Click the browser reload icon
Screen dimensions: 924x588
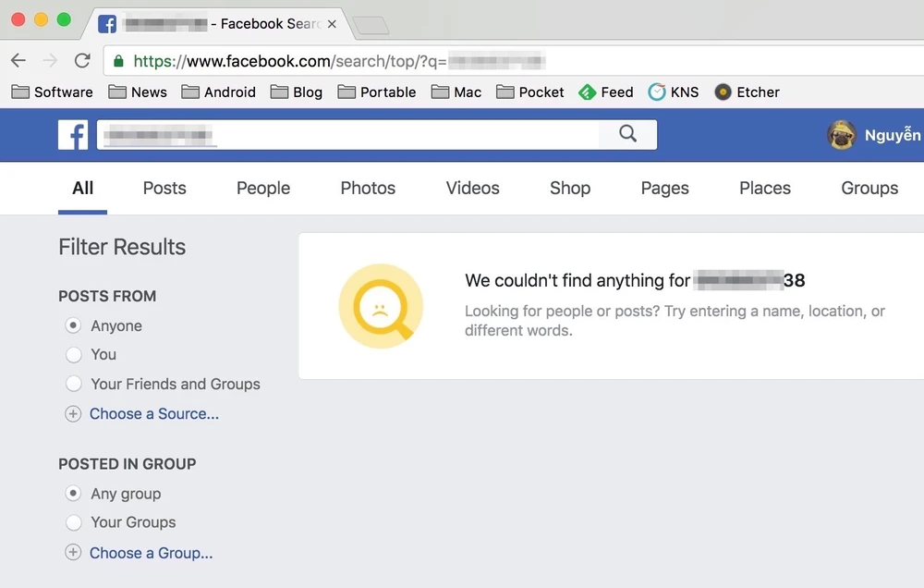coord(82,61)
